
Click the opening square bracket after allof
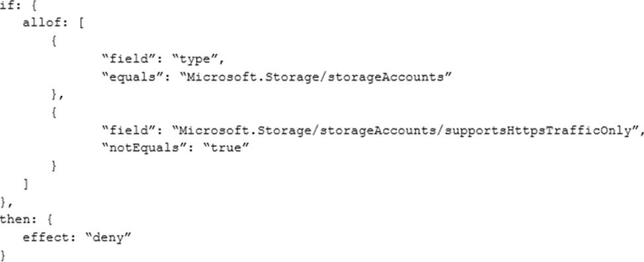click(x=81, y=23)
